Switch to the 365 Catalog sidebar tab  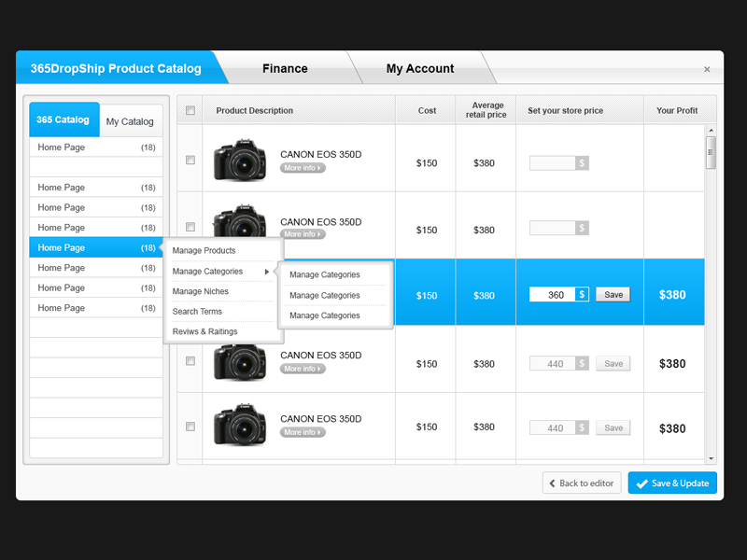63,119
